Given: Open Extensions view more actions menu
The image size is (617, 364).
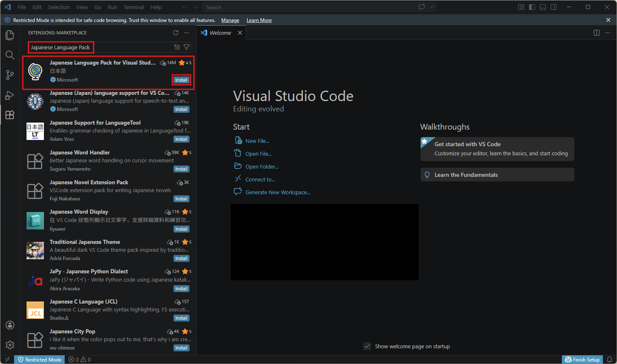Looking at the screenshot, I should point(186,33).
